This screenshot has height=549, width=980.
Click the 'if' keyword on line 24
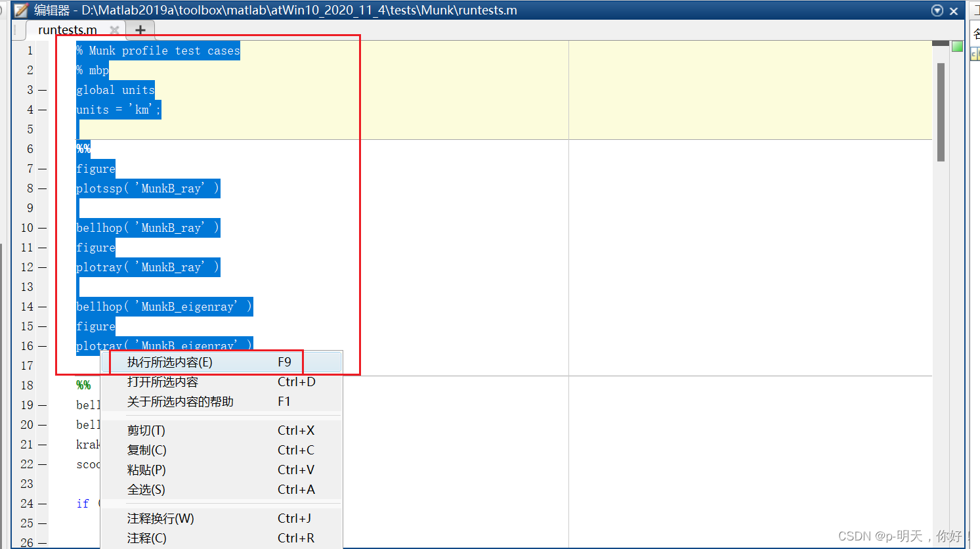click(x=83, y=504)
